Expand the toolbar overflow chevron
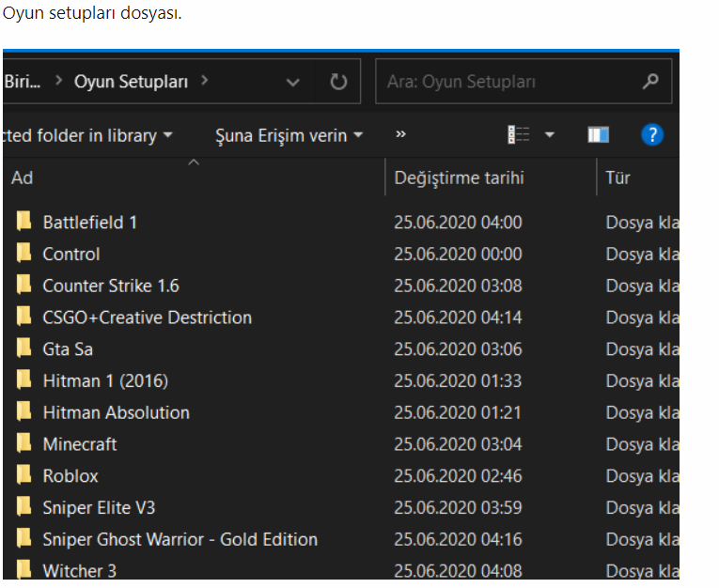 click(400, 135)
